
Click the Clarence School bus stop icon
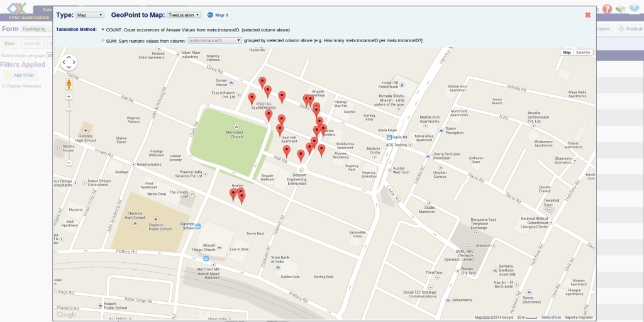point(198,226)
